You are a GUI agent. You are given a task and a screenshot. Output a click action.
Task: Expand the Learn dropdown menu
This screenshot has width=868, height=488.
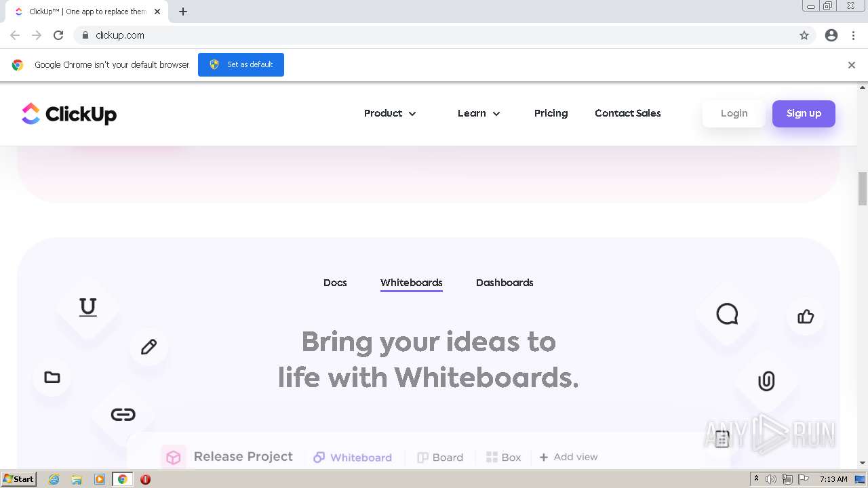coord(479,113)
